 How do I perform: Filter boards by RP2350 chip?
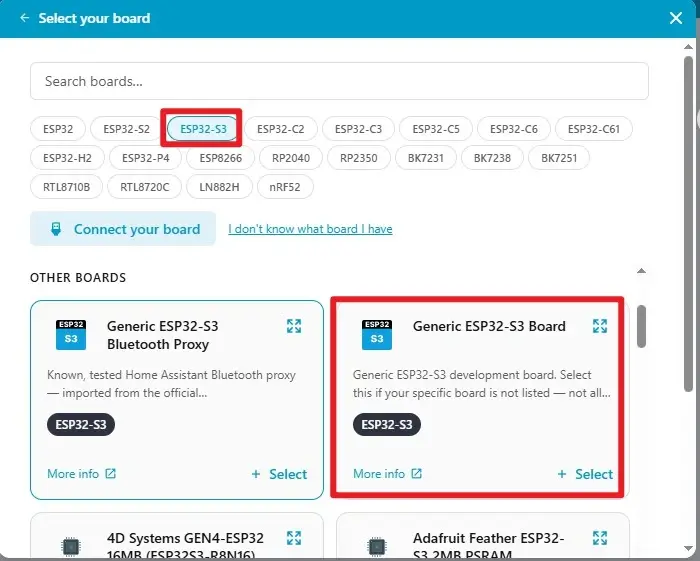click(x=358, y=158)
